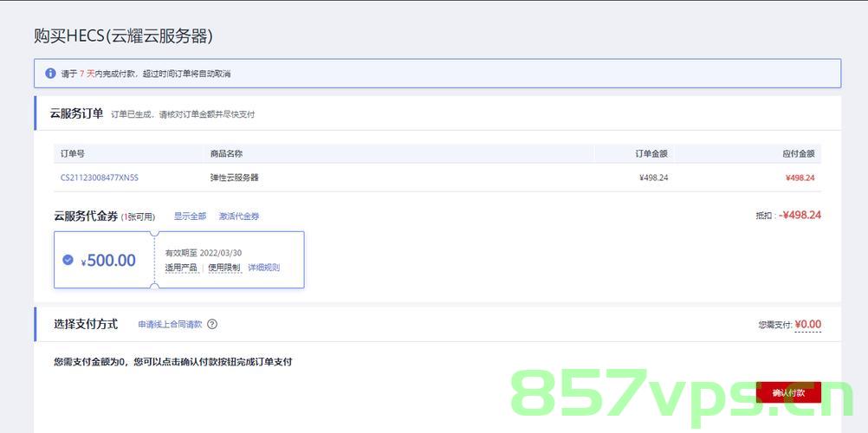The height and width of the screenshot is (433, 868).
Task: Click the (1张可用) voucher count text
Action: coord(138,217)
